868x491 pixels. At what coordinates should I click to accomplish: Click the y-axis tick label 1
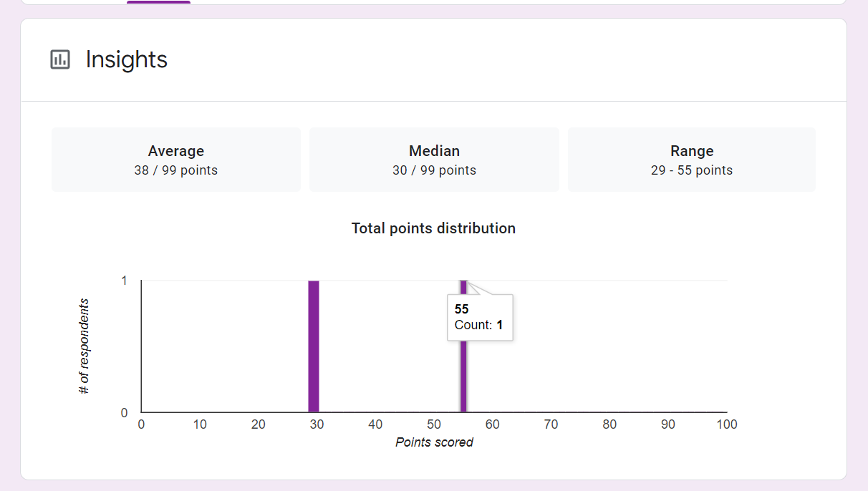pos(124,281)
